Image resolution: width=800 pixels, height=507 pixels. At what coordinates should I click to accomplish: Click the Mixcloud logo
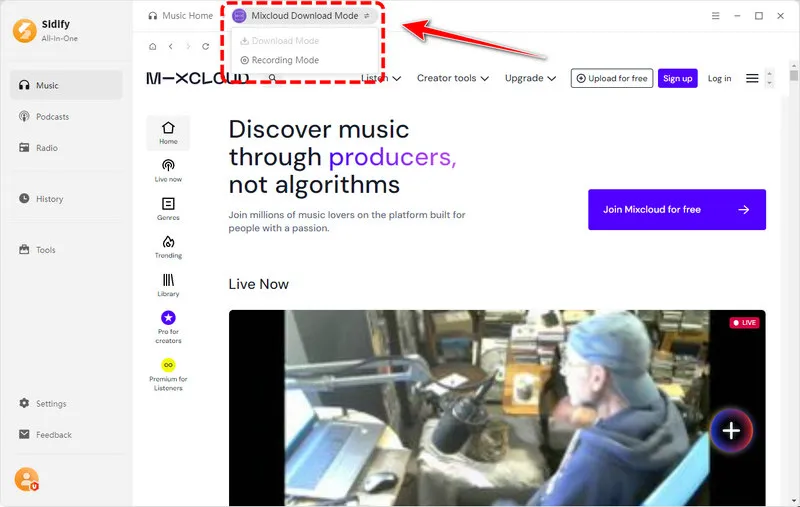[x=197, y=78]
